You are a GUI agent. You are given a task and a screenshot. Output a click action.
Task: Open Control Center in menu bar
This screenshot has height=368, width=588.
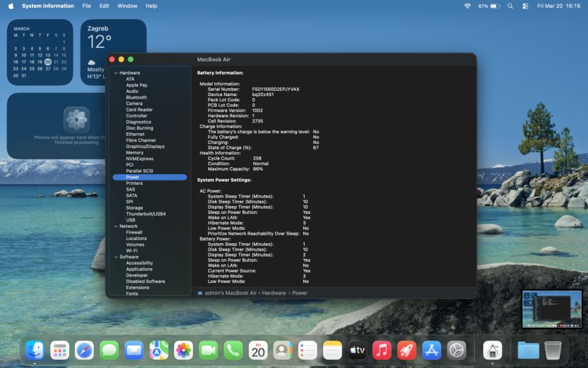pyautogui.click(x=525, y=6)
